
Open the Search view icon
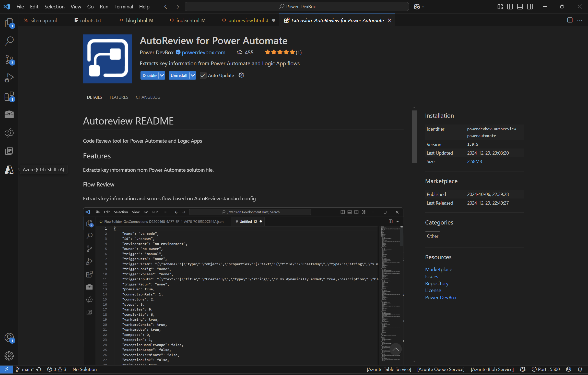tap(9, 41)
